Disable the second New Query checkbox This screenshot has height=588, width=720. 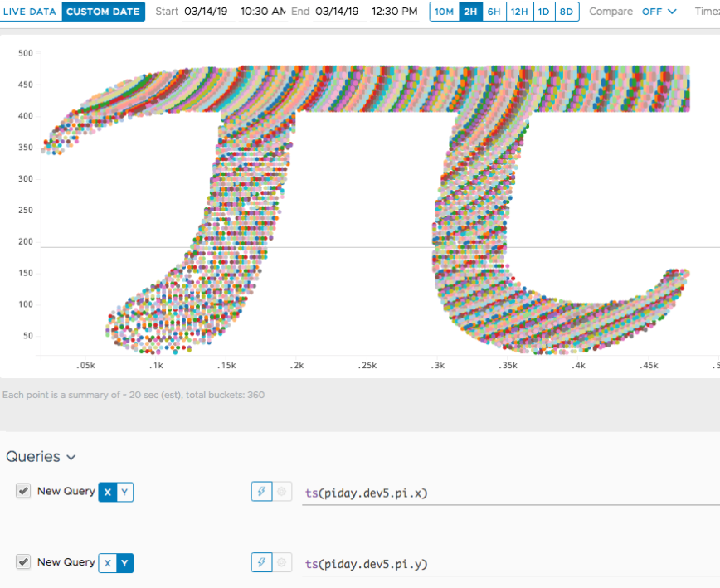[x=23, y=562]
